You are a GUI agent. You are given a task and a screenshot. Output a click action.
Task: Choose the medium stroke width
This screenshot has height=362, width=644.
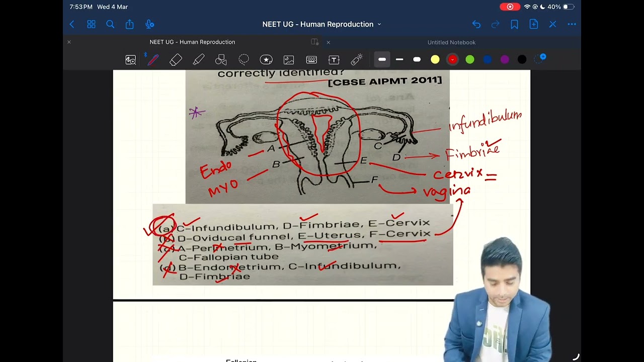click(x=382, y=59)
